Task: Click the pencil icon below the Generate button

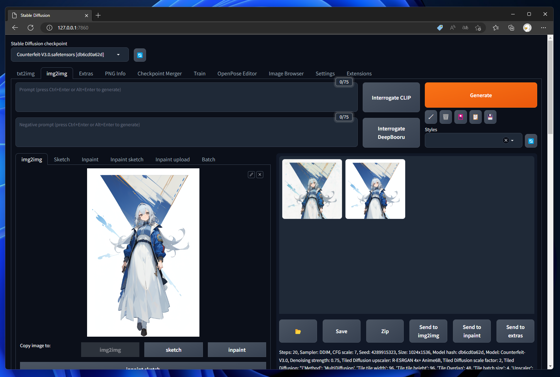Action: pyautogui.click(x=431, y=117)
